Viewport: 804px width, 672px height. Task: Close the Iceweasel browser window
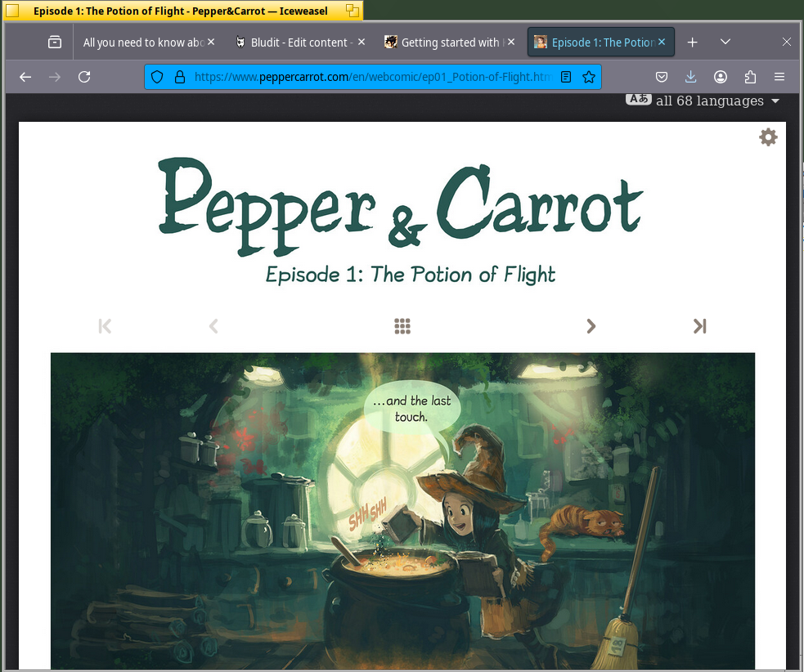click(x=787, y=42)
